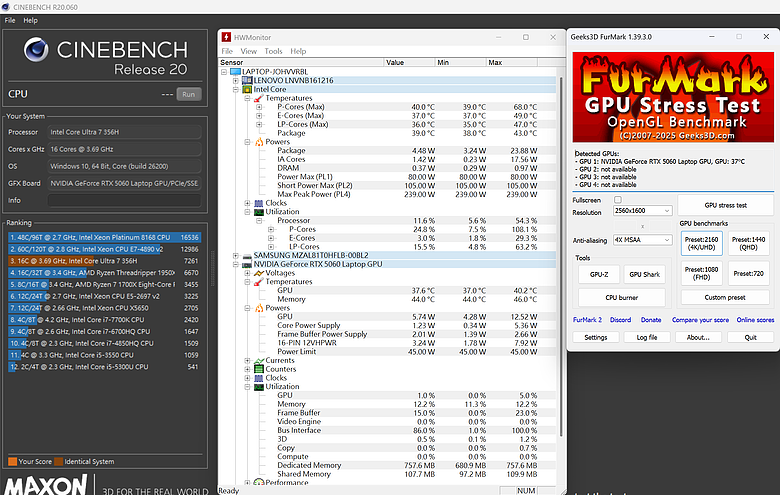Expand the SAMSUNG MZAL81T0HFLB-00BL2 node
This screenshot has width=780, height=495.
[x=236, y=256]
